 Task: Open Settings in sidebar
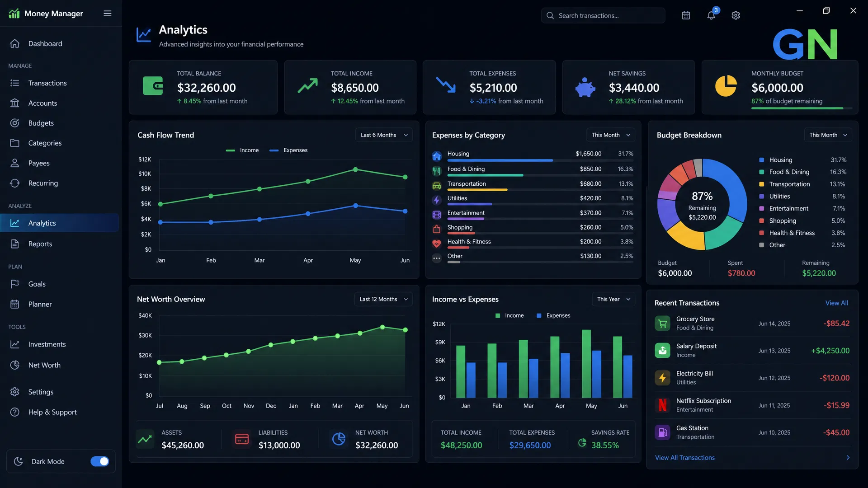[60, 392]
